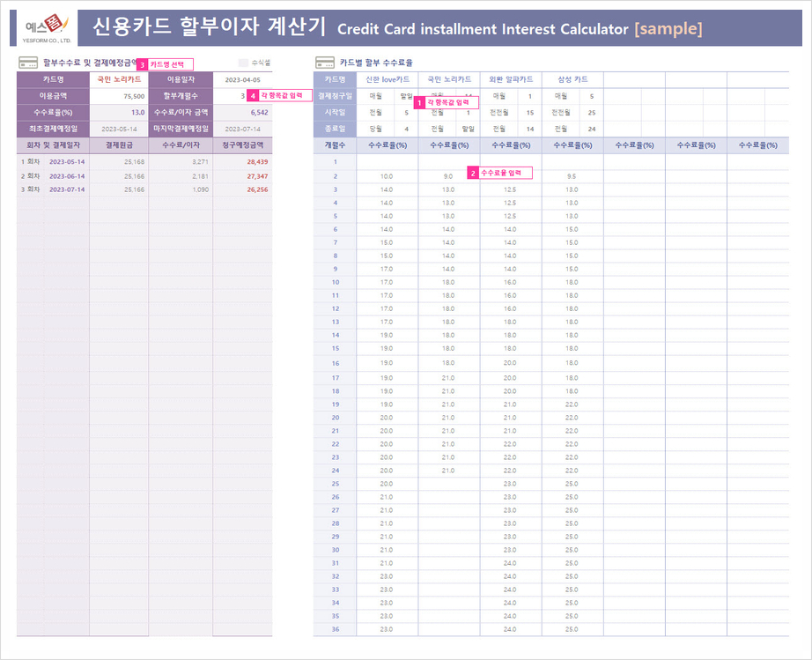812x660 pixels.
Task: Select the 마지막결제예정일 date cell
Action: tap(242, 129)
